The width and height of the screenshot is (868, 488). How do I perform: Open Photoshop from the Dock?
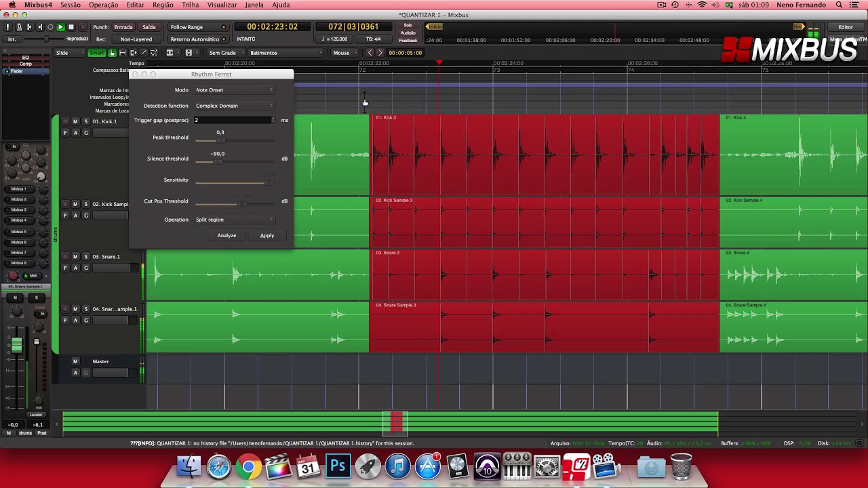point(338,466)
